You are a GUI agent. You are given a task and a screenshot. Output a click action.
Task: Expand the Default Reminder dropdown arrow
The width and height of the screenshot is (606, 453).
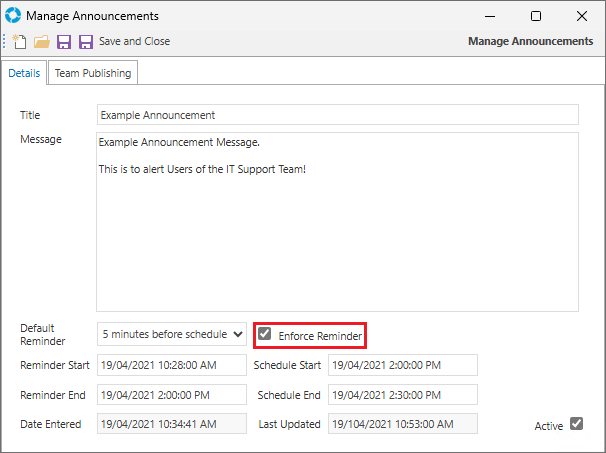[238, 334]
